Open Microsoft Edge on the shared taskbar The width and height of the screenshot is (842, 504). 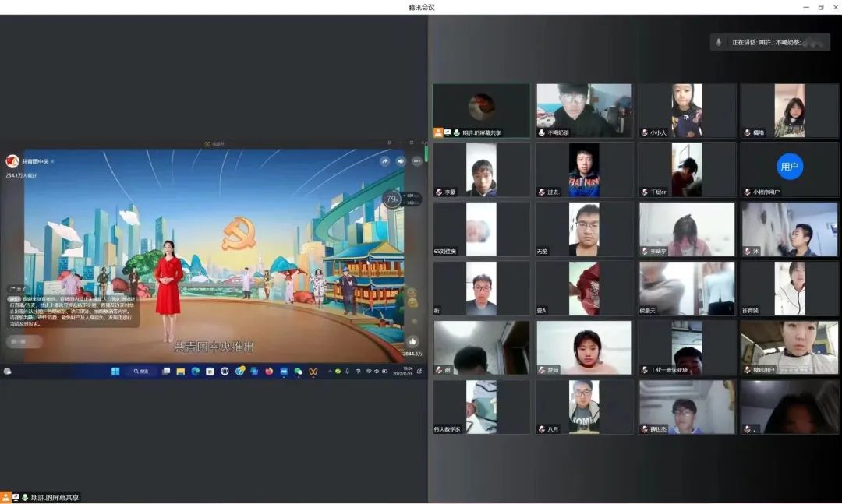(x=196, y=372)
